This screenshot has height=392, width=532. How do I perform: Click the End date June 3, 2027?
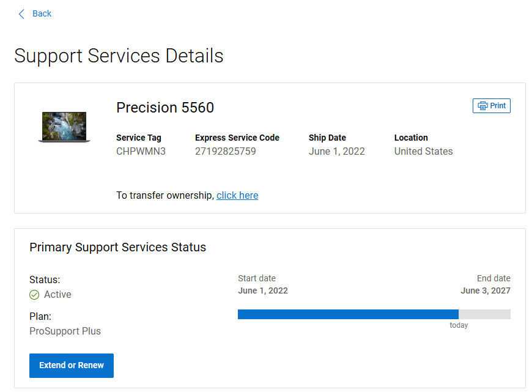tap(485, 291)
